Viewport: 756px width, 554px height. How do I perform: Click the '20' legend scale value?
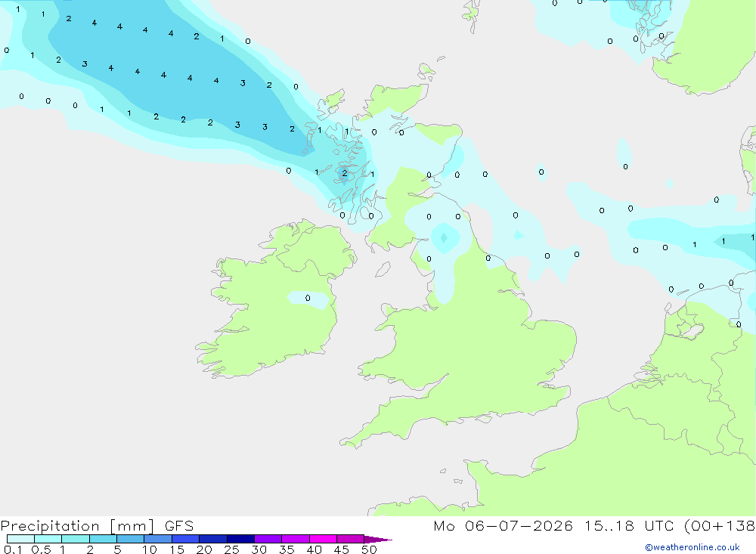204,549
